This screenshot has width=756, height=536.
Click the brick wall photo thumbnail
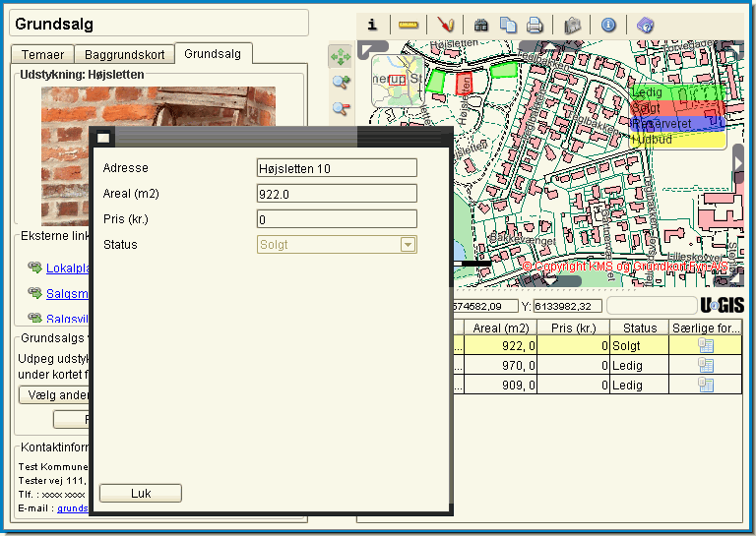tap(158, 107)
